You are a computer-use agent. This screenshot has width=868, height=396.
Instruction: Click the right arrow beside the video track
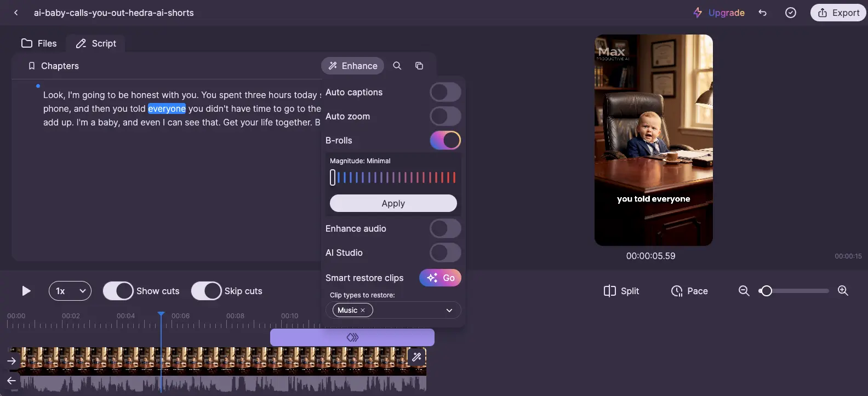12,361
